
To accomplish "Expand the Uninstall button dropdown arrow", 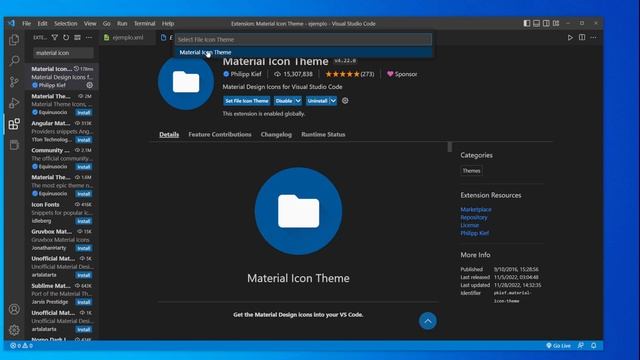I will [x=333, y=100].
